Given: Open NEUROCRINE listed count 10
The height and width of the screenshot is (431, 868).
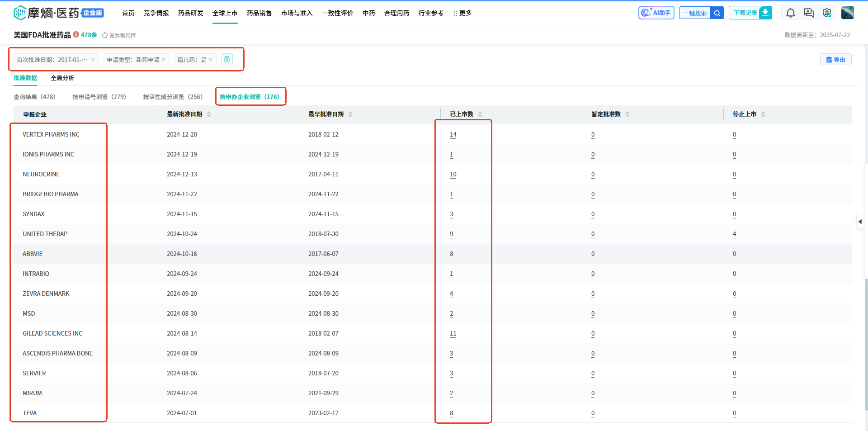Looking at the screenshot, I should point(453,174).
